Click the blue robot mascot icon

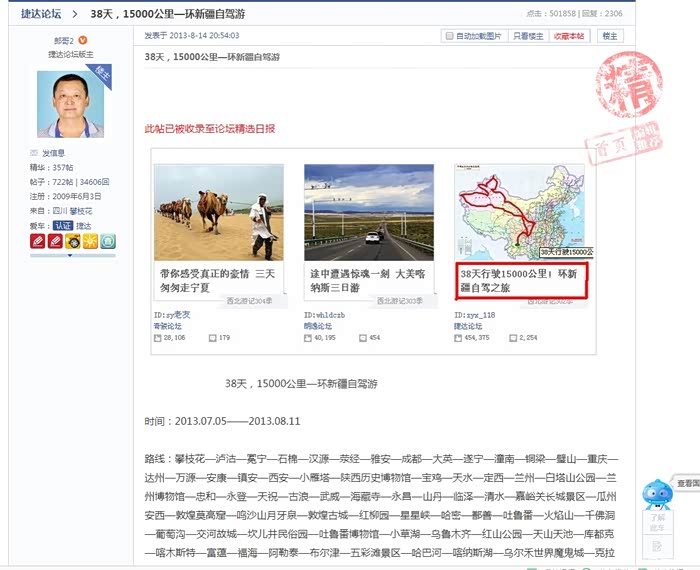tap(657, 495)
